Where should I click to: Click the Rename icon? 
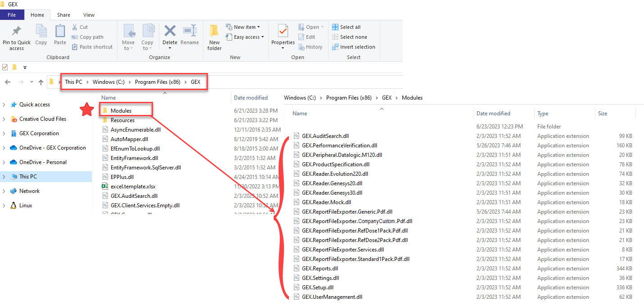189,31
